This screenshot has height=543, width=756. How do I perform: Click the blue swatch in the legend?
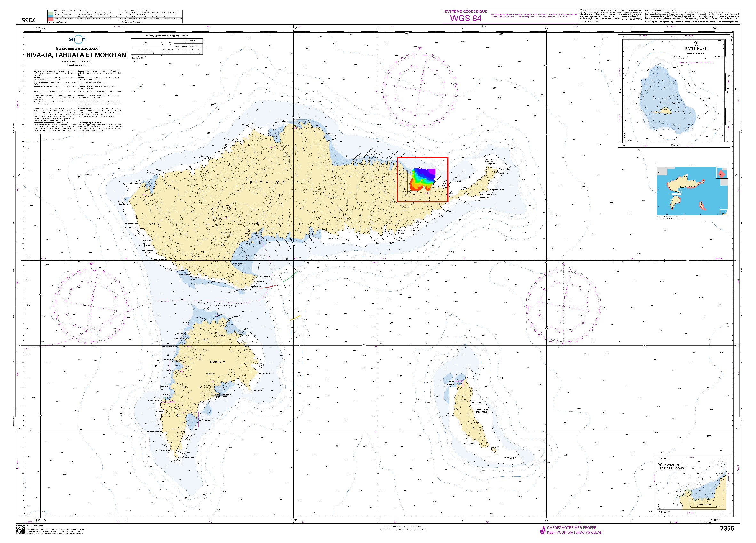(x=50, y=16)
